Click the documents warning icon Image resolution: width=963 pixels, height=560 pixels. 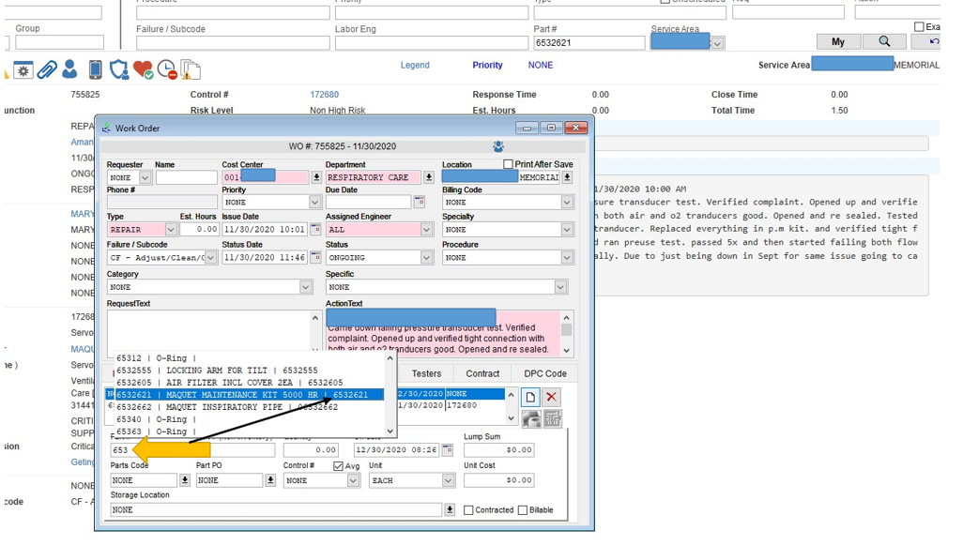pyautogui.click(x=191, y=70)
